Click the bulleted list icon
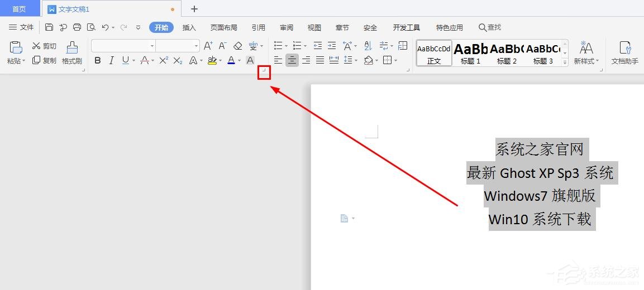644x290 pixels. click(278, 46)
